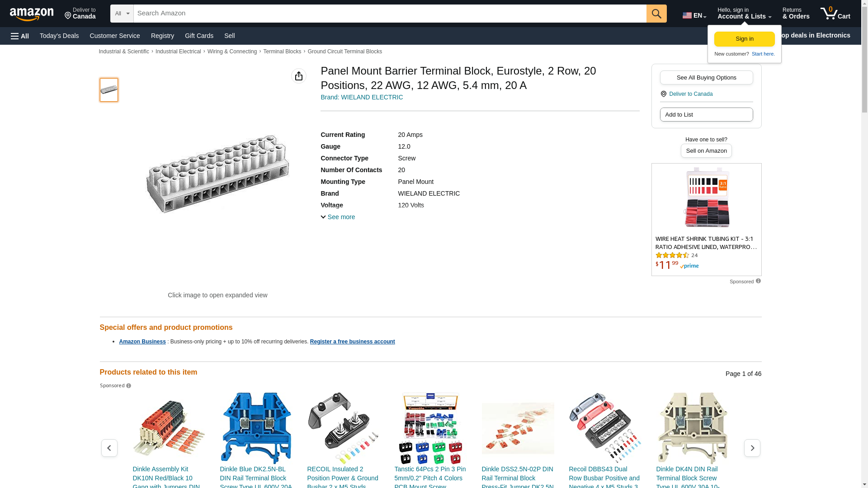Open the shopping cart

(835, 14)
